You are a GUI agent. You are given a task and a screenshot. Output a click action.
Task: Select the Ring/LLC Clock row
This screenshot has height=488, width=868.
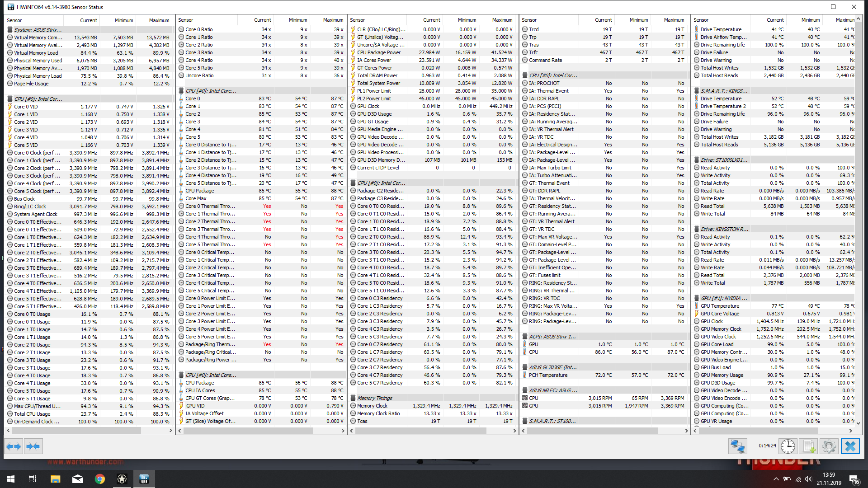tap(89, 206)
